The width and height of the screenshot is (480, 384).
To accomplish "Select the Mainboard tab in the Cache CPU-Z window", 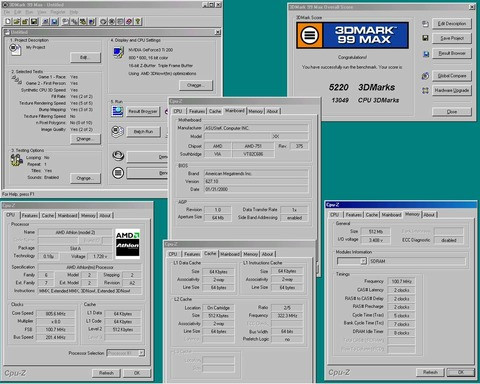I will (230, 254).
